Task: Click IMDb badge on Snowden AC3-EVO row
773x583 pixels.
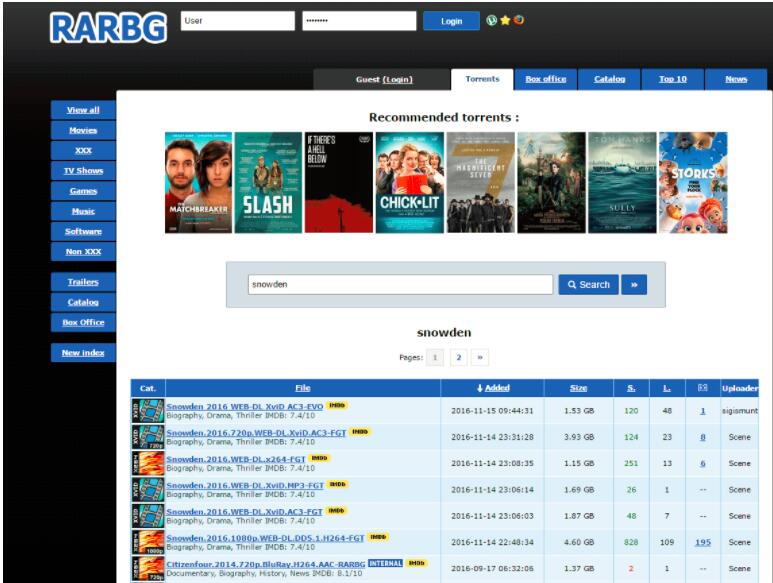Action: (337, 405)
